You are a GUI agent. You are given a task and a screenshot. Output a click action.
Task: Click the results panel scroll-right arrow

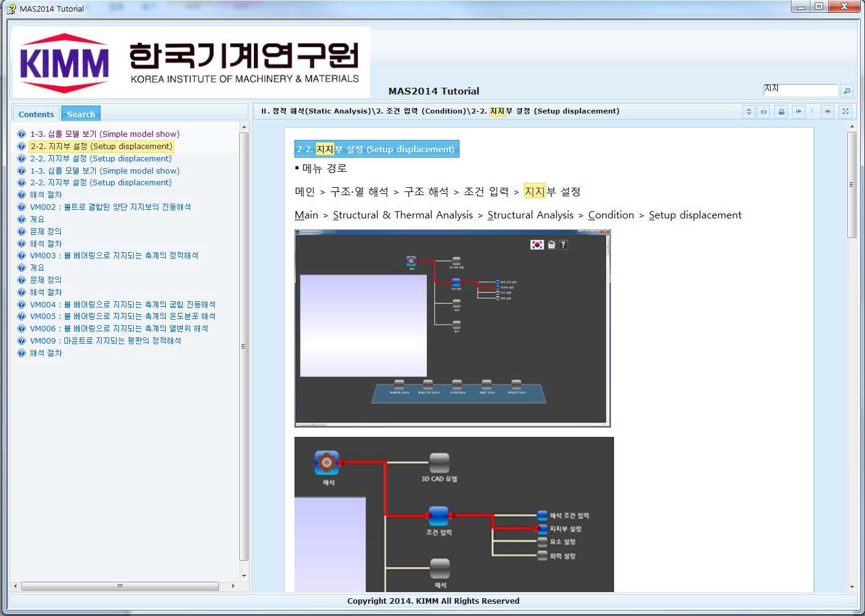[x=233, y=586]
